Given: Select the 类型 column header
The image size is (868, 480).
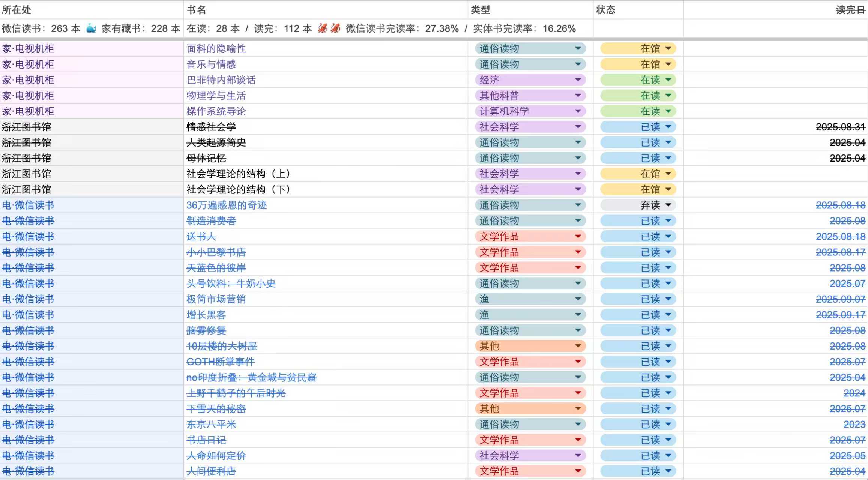Looking at the screenshot, I should point(481,10).
